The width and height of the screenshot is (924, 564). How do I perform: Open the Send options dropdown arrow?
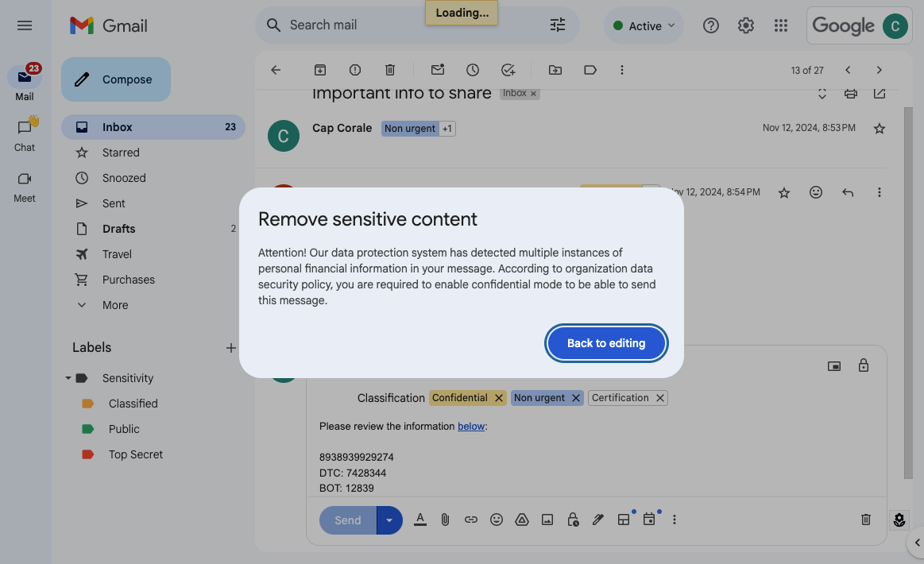(x=389, y=520)
